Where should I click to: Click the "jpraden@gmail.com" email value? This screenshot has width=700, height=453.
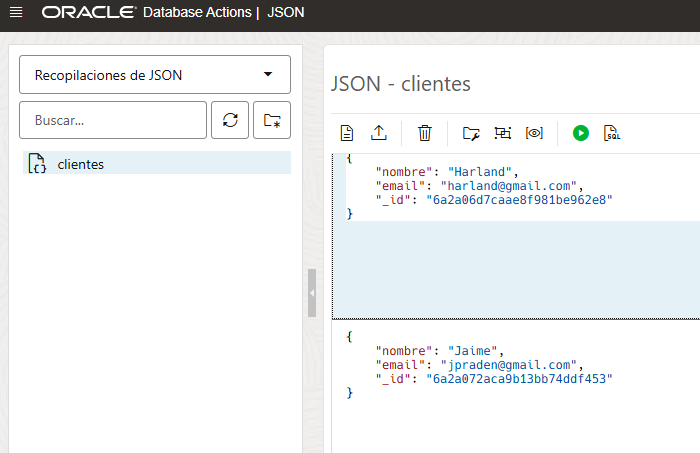click(x=509, y=365)
